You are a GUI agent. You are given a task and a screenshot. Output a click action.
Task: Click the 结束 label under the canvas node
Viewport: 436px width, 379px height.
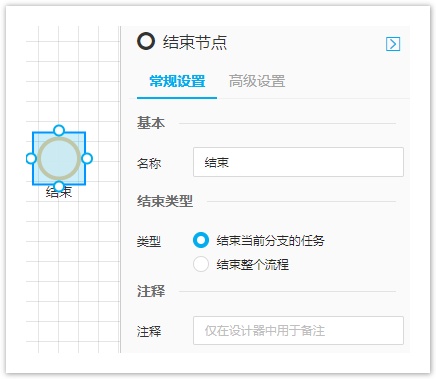59,192
